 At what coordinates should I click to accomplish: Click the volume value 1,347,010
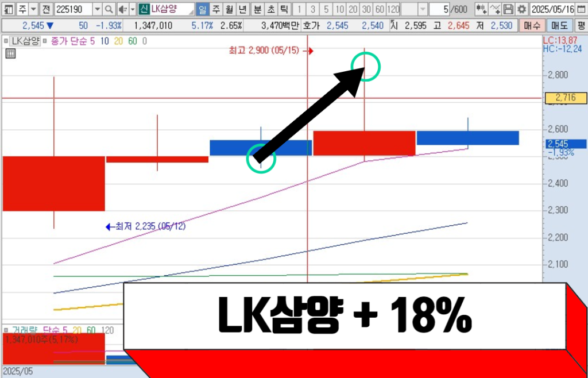coord(152,26)
